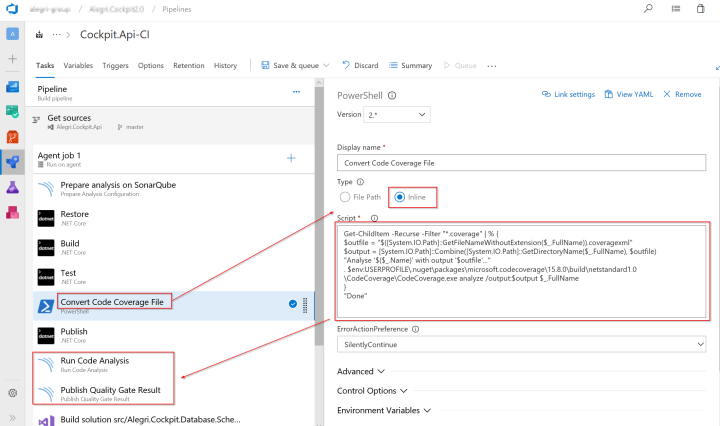Image resolution: width=720 pixels, height=426 pixels.
Task: Select the Inline type radio button
Action: point(400,197)
